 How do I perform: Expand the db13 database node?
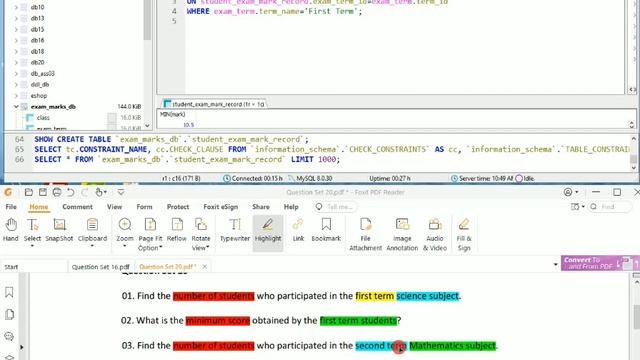16,18
